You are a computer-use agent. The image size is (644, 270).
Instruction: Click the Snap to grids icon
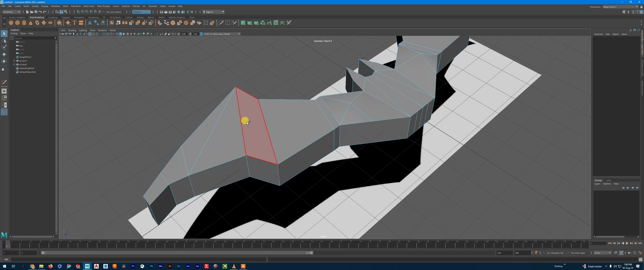click(78, 12)
